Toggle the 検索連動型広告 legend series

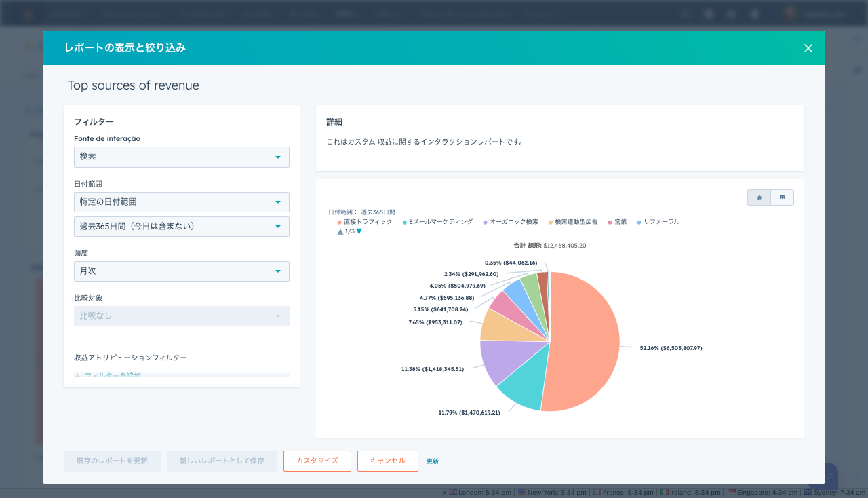(x=573, y=222)
